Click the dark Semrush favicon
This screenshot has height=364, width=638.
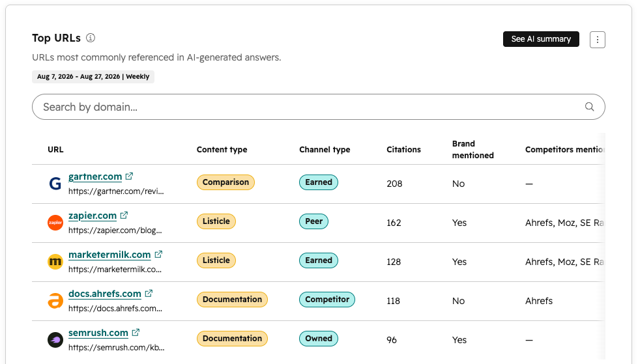55,340
